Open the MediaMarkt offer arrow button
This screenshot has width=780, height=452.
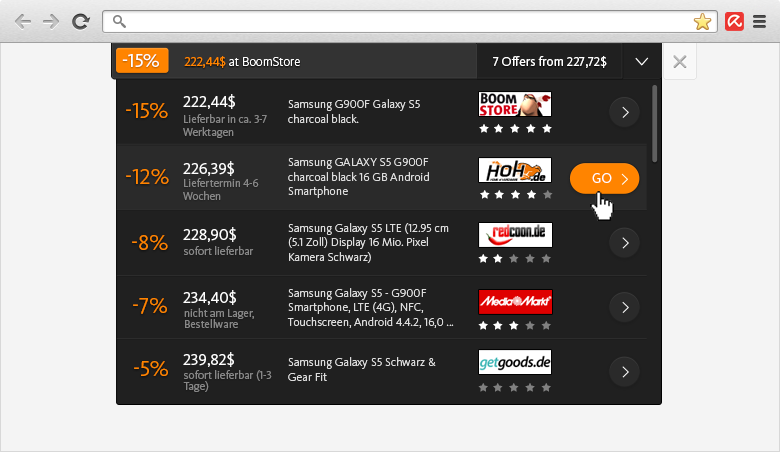click(625, 307)
